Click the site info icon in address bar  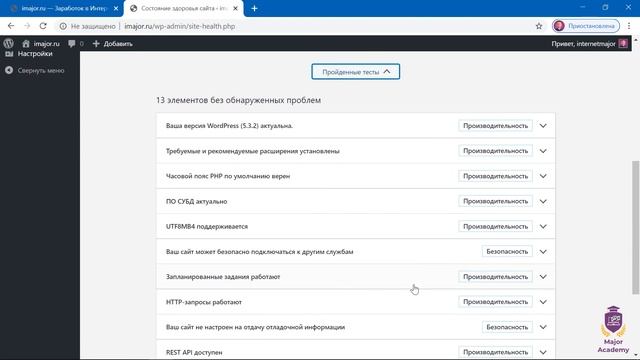coord(63,26)
